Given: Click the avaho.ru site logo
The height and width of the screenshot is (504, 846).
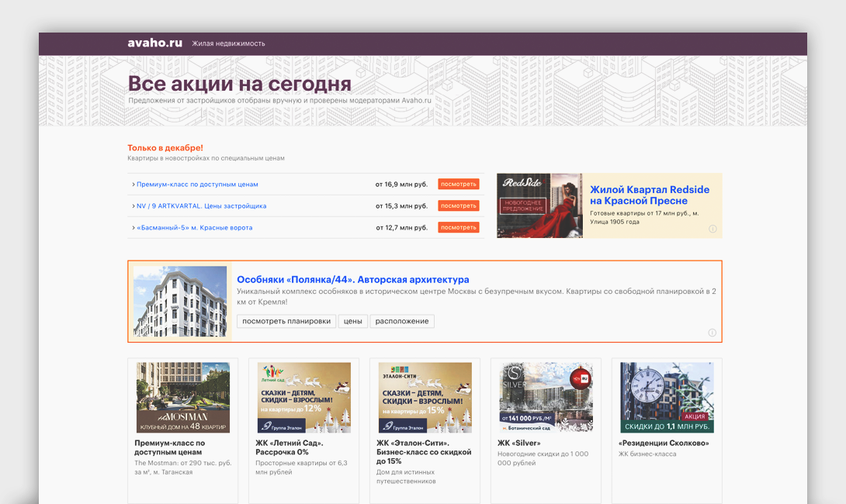Looking at the screenshot, I should [x=155, y=43].
